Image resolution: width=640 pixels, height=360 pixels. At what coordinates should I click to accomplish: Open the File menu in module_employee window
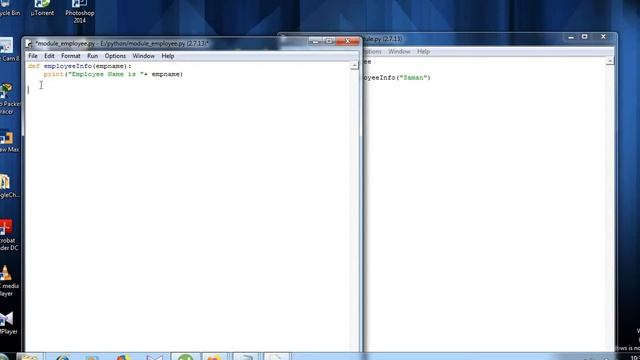click(x=33, y=56)
